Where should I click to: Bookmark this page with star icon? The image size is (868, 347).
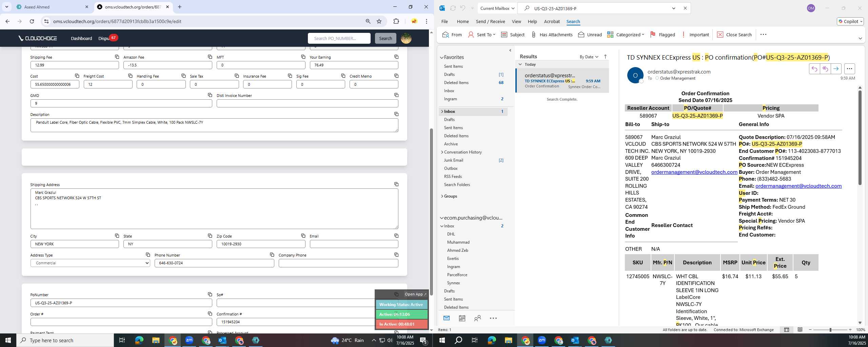coord(379,21)
